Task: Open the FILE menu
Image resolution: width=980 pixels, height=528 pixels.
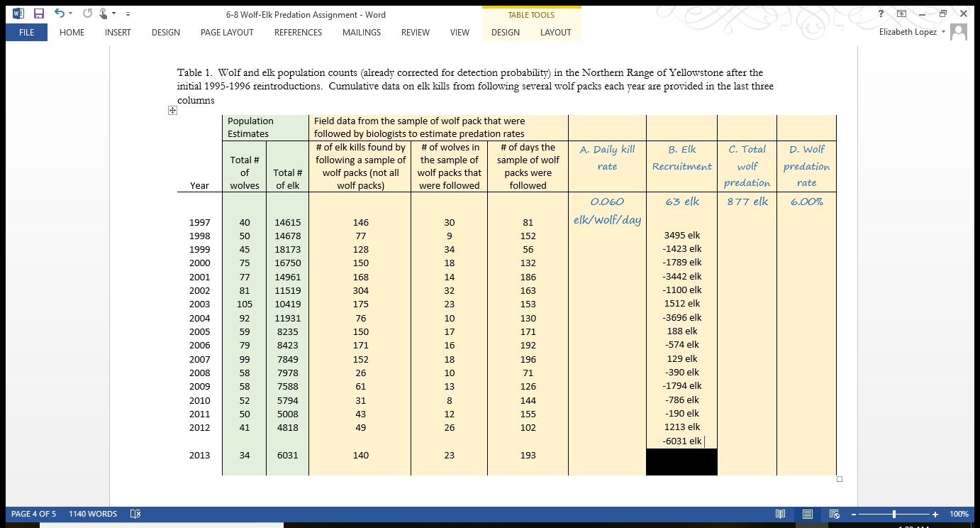Action: tap(26, 32)
